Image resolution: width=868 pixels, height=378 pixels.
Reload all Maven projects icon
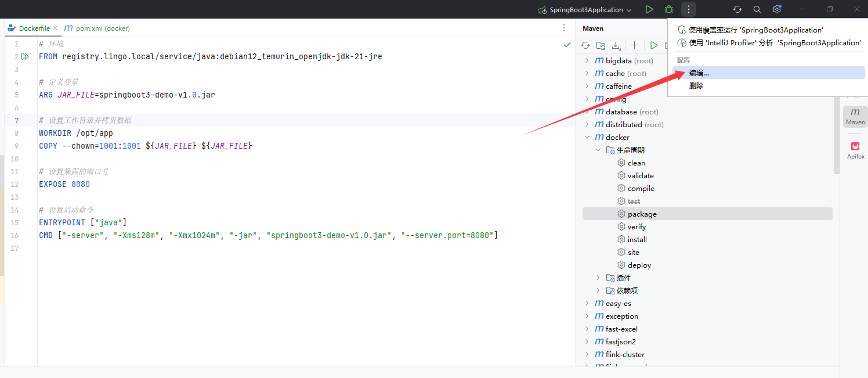point(585,45)
